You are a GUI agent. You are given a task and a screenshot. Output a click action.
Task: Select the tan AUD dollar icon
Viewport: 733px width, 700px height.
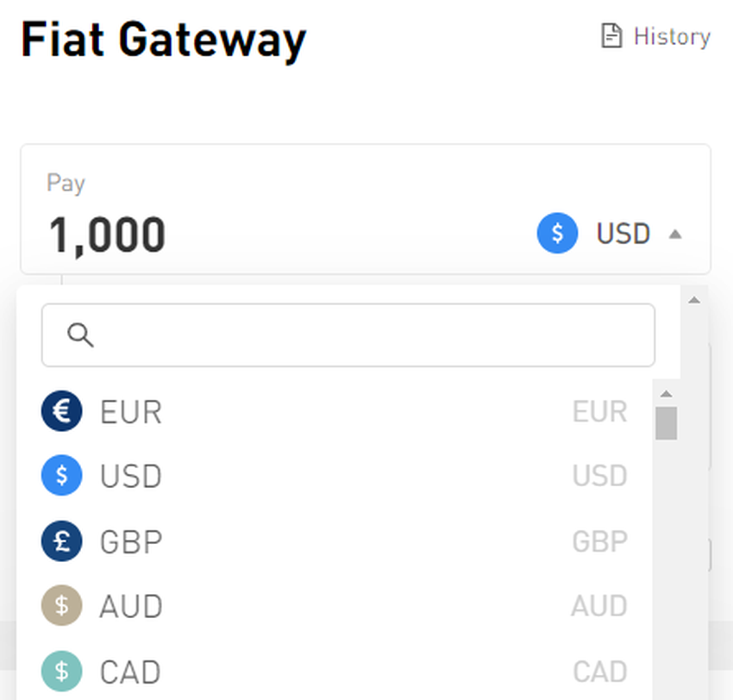click(x=61, y=606)
